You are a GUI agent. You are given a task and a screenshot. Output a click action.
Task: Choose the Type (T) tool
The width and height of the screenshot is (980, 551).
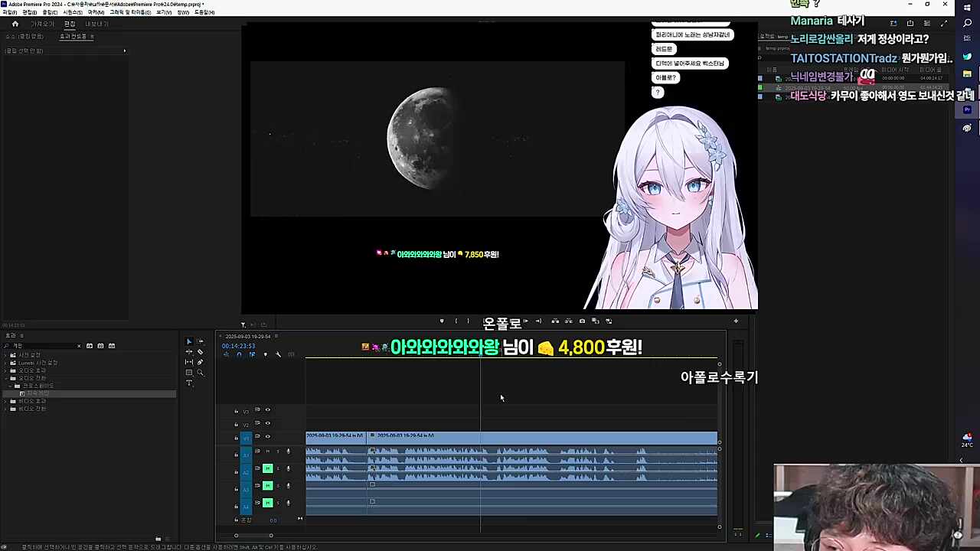[x=189, y=383]
